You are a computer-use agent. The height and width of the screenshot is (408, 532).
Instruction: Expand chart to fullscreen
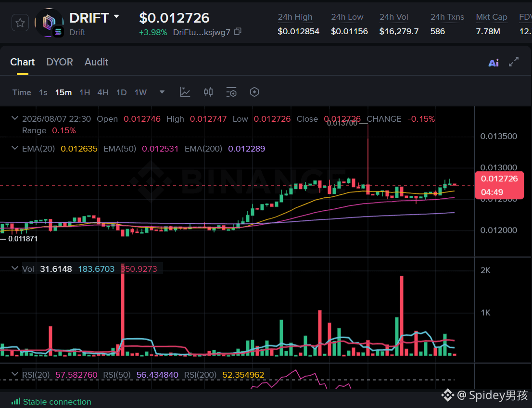pos(514,62)
